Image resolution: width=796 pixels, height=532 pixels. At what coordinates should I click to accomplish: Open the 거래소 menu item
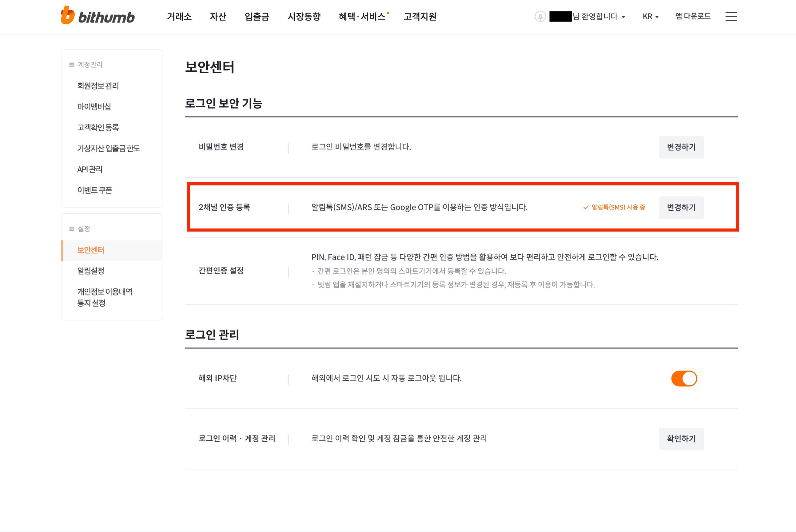[x=179, y=16]
